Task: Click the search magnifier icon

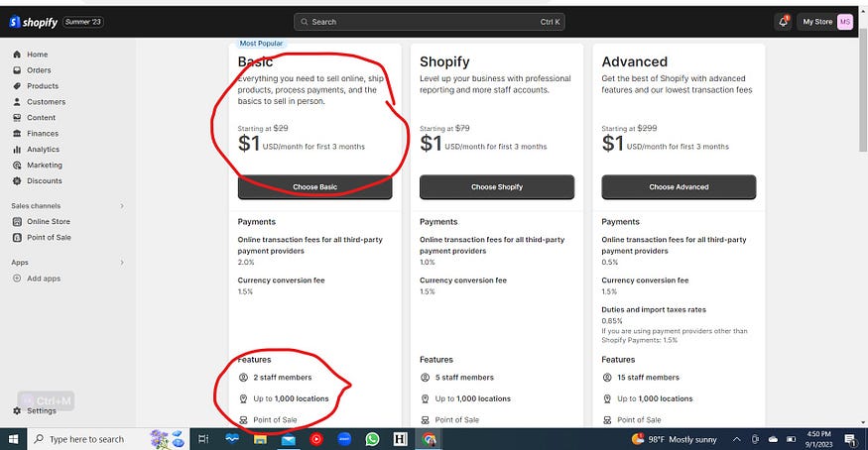Action: 304,22
